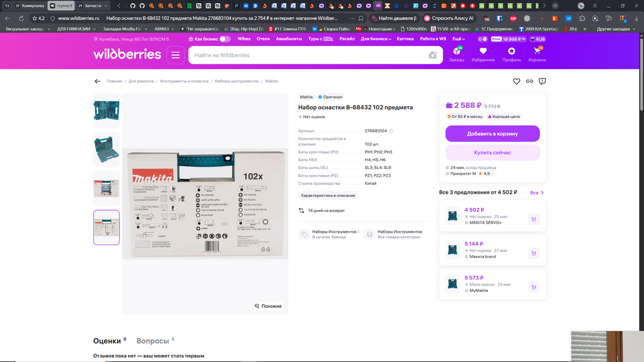Click Добавить в корзину button
This screenshot has width=644, height=362.
(x=492, y=133)
